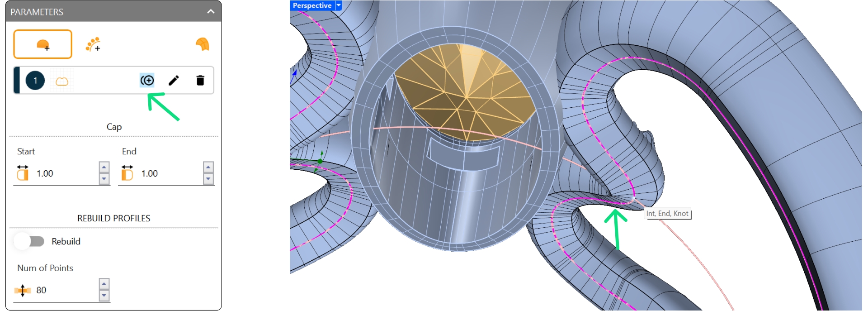Collapse the PARAMETERS panel with the chevron
The height and width of the screenshot is (311, 868).
point(211,12)
